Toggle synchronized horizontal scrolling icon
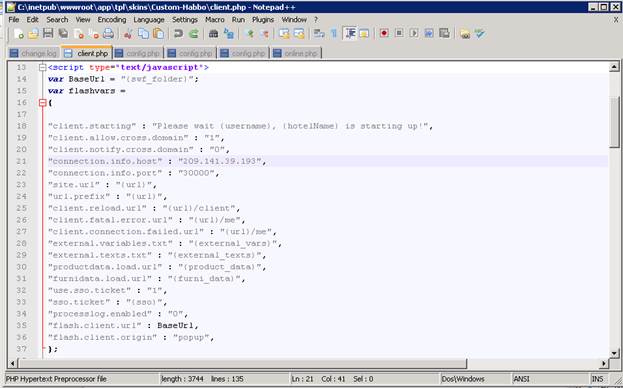The image size is (623, 388). point(299,34)
